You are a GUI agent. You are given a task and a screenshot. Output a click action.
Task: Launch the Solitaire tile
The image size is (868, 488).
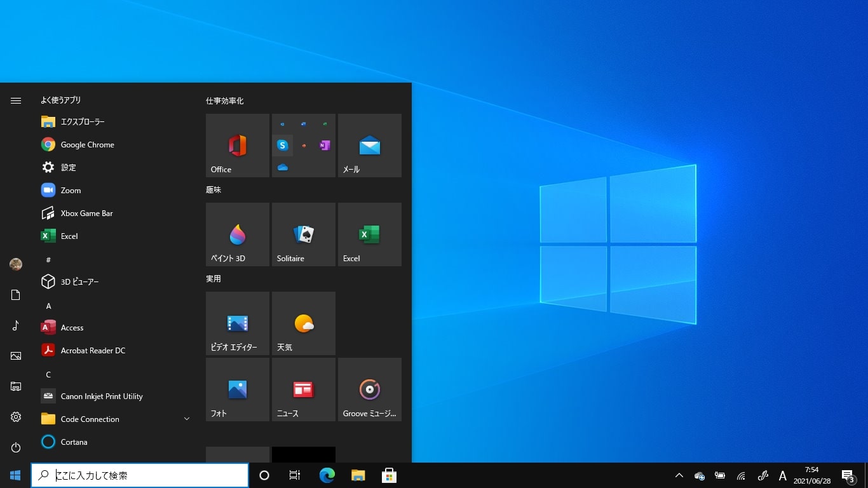(x=304, y=234)
